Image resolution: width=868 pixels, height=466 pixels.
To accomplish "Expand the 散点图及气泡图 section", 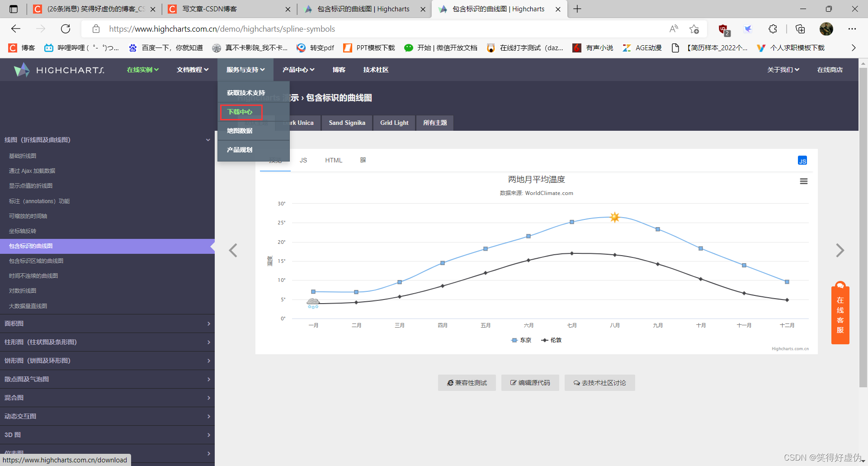I will coord(107,379).
